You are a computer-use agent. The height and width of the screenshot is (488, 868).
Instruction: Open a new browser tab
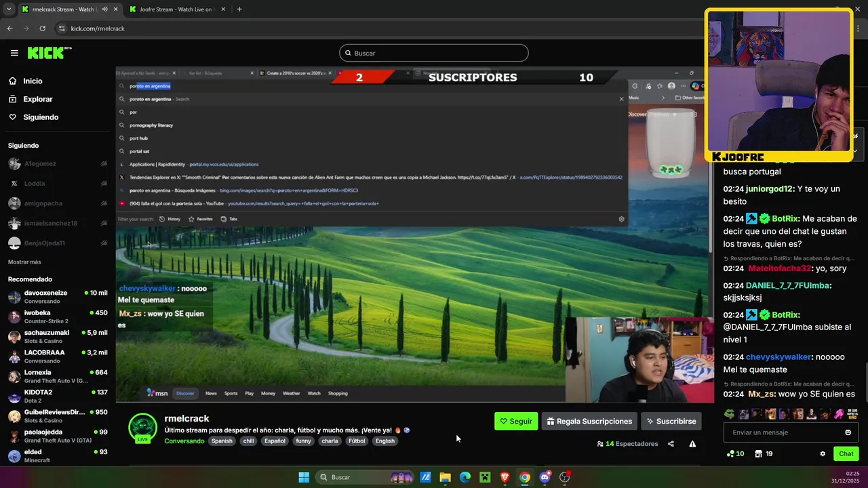click(x=239, y=9)
